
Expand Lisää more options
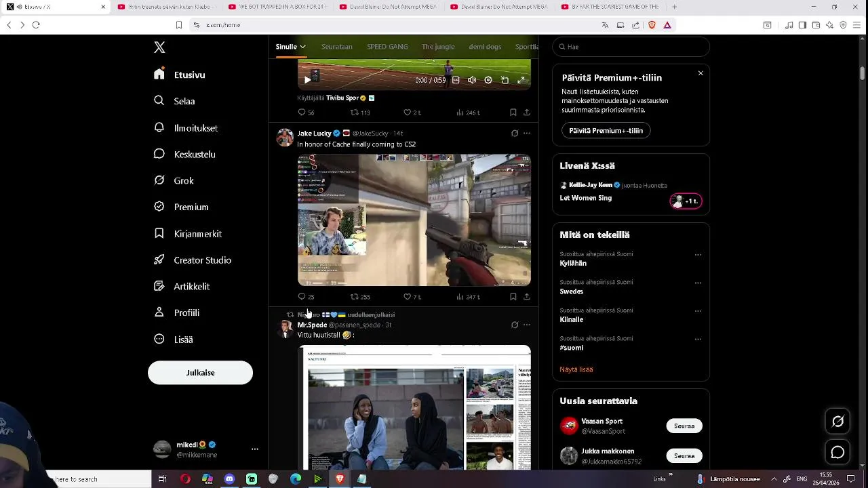tap(174, 339)
